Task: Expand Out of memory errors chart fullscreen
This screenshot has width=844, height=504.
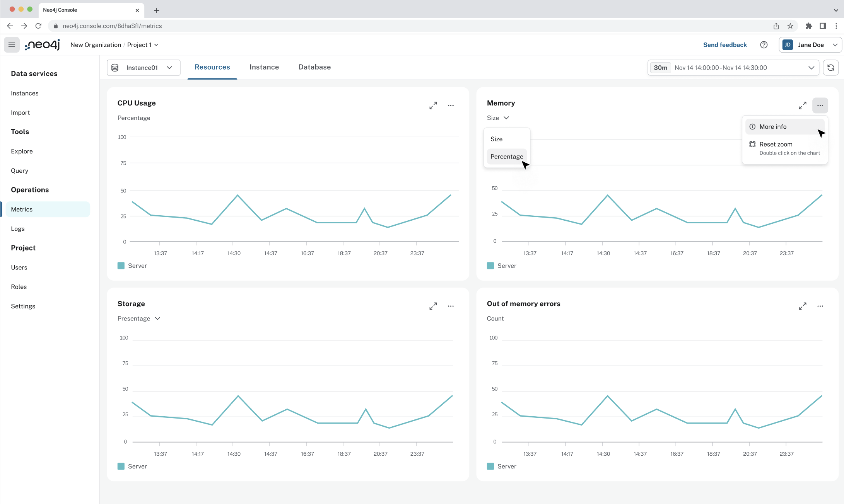Action: [x=802, y=306]
